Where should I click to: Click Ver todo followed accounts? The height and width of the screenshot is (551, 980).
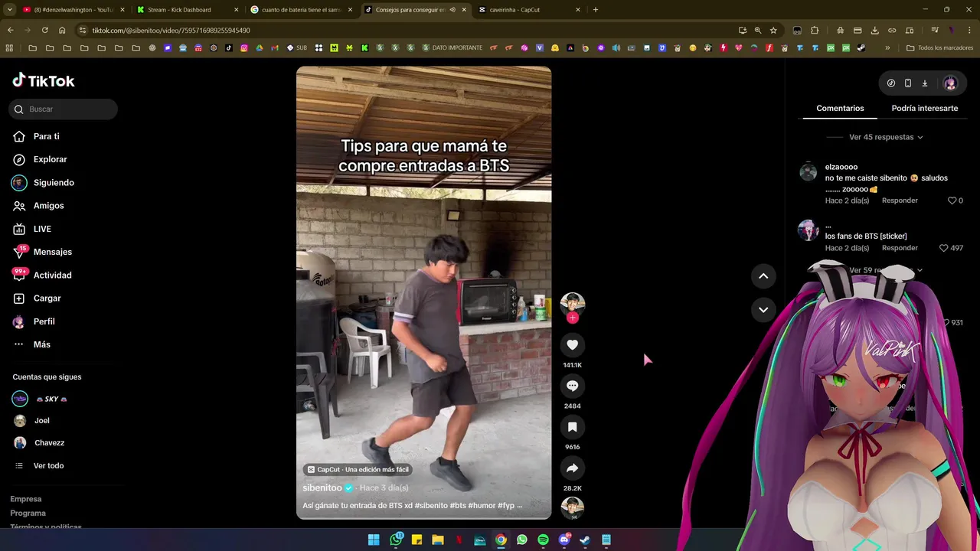point(48,465)
